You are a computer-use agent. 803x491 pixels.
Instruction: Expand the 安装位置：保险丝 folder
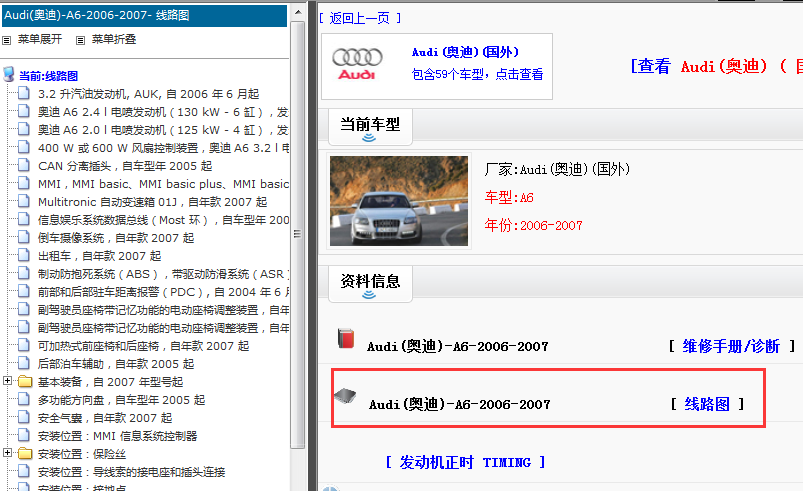point(7,453)
